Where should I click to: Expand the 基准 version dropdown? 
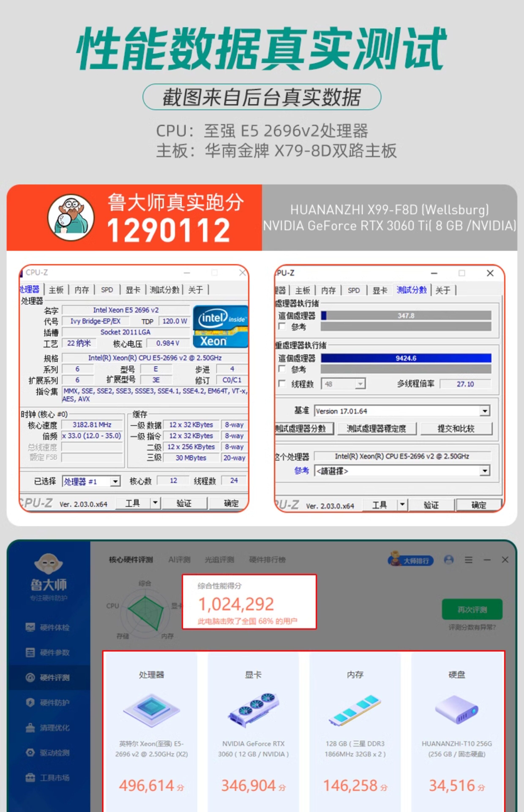[485, 411]
